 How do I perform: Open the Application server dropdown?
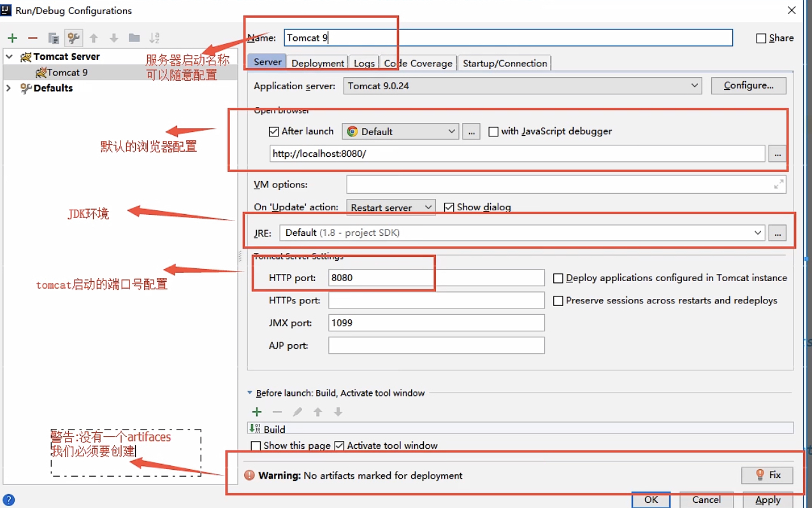point(523,85)
